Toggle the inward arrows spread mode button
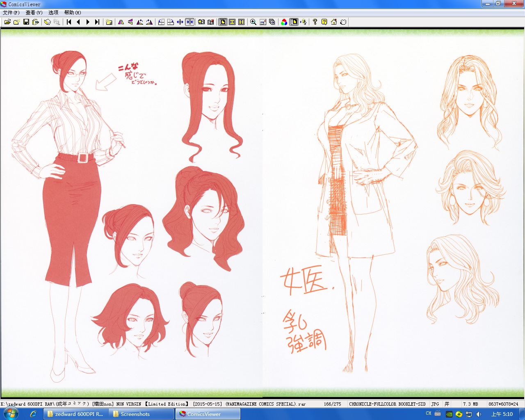Viewport: 525px width, 420px height. click(189, 22)
